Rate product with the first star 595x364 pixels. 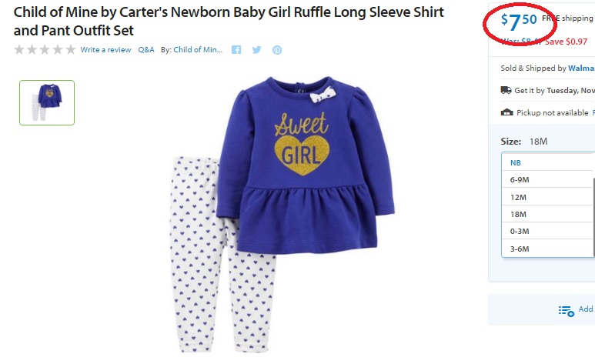pyautogui.click(x=19, y=50)
